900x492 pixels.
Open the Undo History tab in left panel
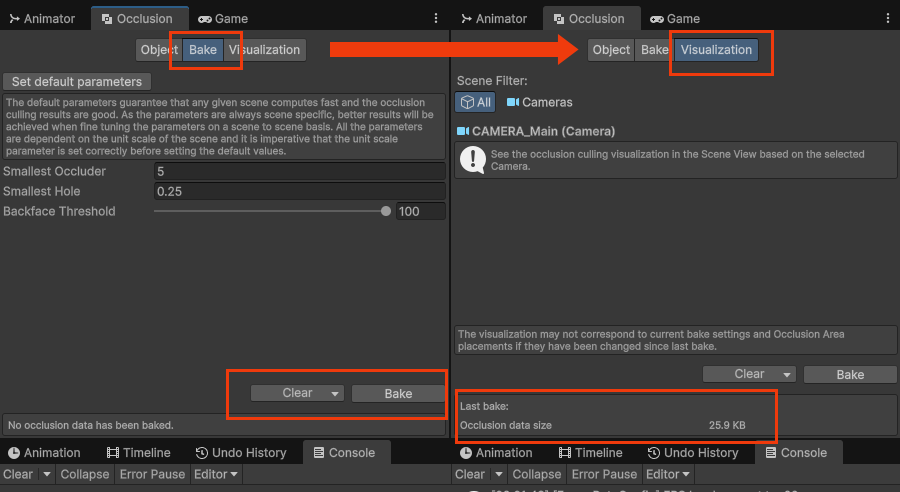tap(241, 453)
